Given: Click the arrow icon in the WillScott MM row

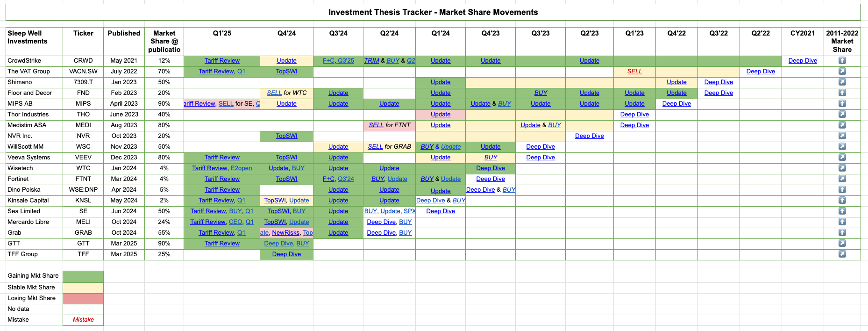Looking at the screenshot, I should coord(842,146).
